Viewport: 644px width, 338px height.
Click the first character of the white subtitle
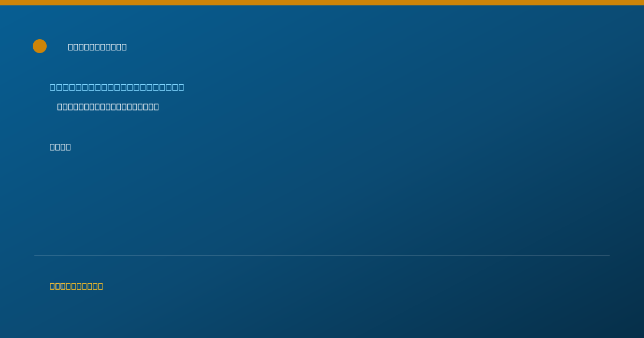point(60,107)
